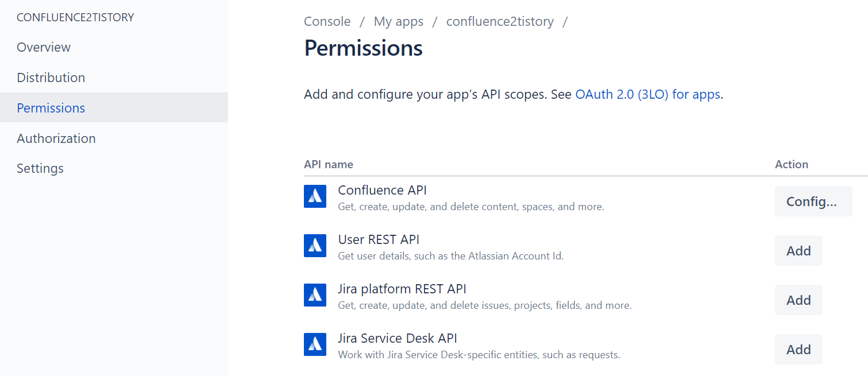
Task: Add the Jira platform REST API
Action: 798,300
